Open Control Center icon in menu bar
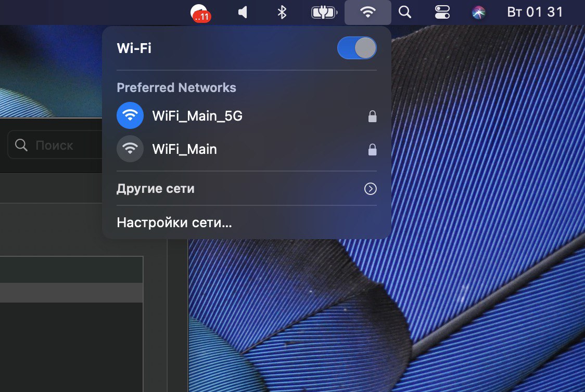Viewport: 585px width, 392px height. tap(442, 12)
